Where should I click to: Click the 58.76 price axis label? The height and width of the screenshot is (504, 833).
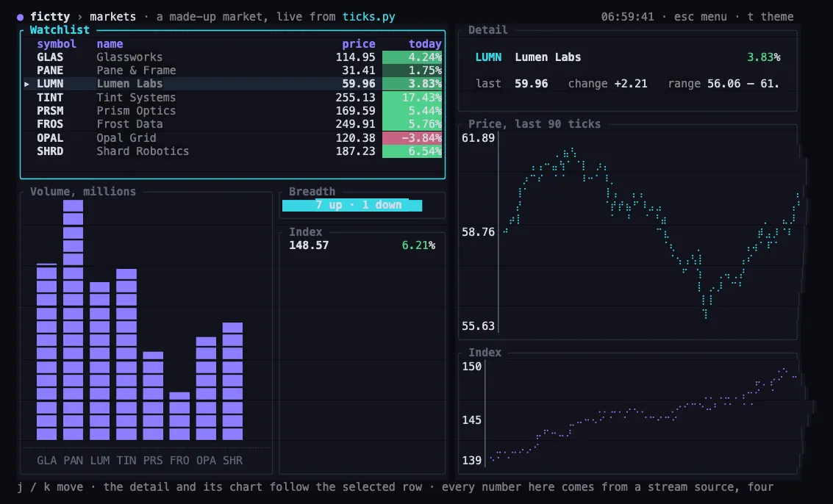pyautogui.click(x=478, y=231)
